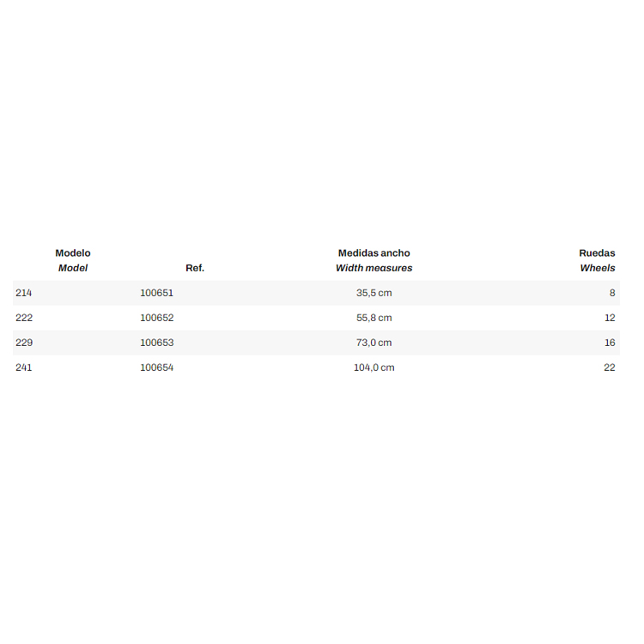Select model 214 cell
The height and width of the screenshot is (644, 644).
point(23,293)
